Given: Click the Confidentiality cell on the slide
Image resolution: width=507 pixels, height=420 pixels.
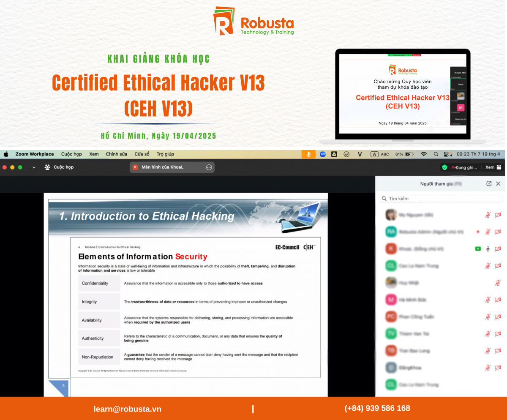Looking at the screenshot, I should click(x=99, y=283).
